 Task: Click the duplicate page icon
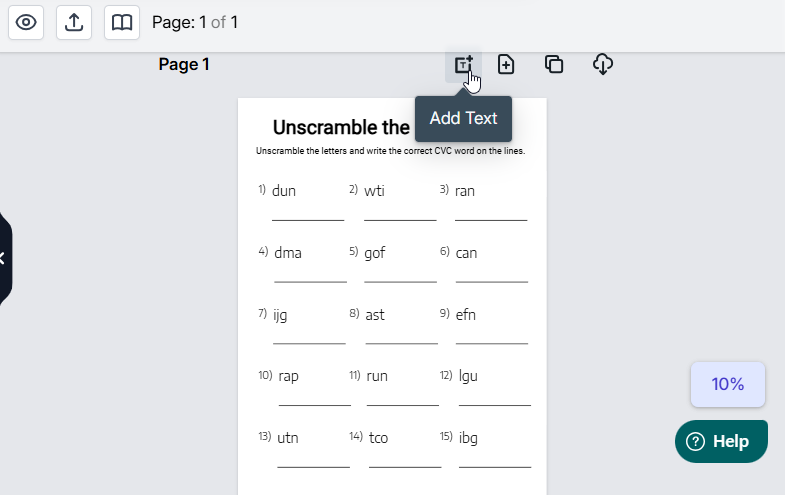coord(554,65)
